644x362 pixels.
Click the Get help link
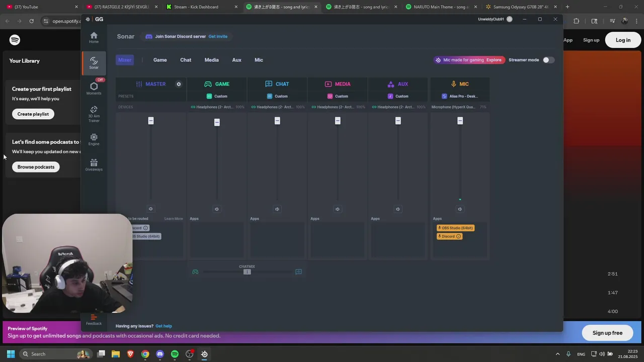[x=164, y=326]
